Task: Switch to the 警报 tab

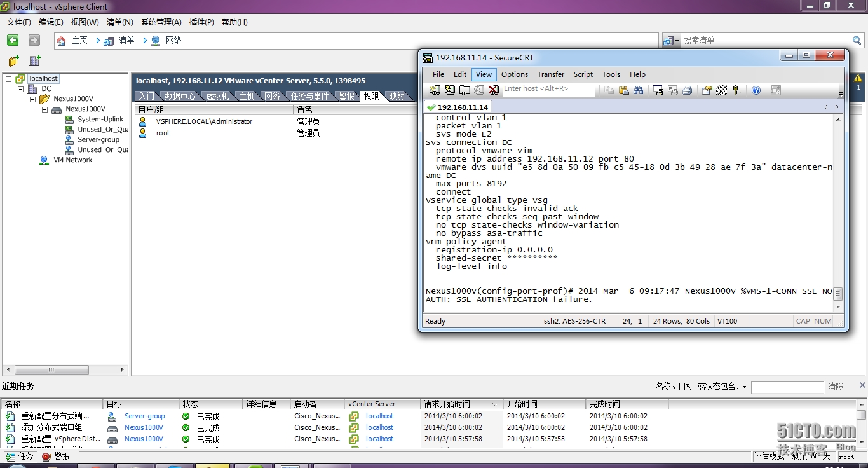Action: pos(346,96)
